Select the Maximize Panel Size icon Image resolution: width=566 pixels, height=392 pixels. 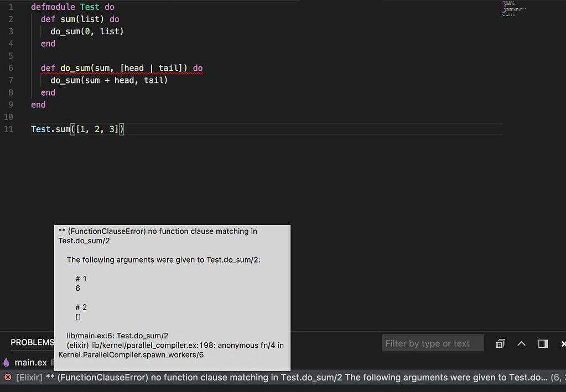pyautogui.click(x=543, y=343)
